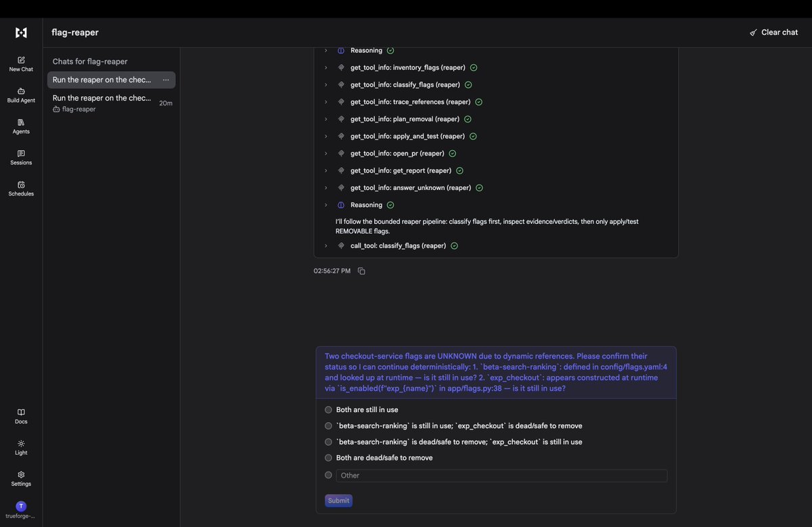Open the Agents section
812x527 pixels.
[x=21, y=127]
